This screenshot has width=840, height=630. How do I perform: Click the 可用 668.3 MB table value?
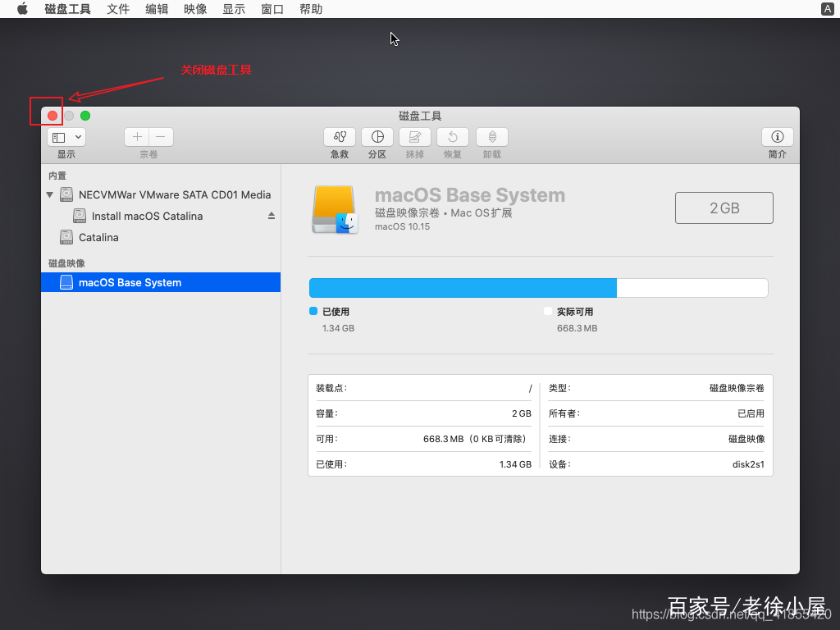pyautogui.click(x=476, y=440)
